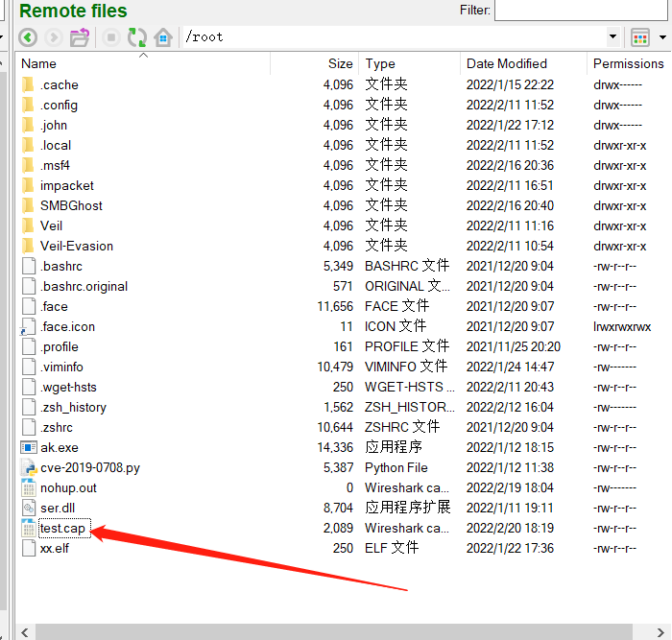Select the test.cap file name
Image resolution: width=672 pixels, height=640 pixels.
click(62, 528)
